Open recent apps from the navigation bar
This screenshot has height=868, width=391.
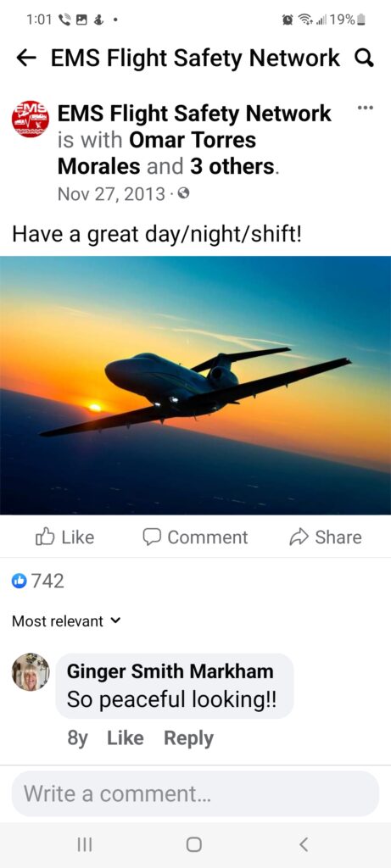[x=84, y=844]
